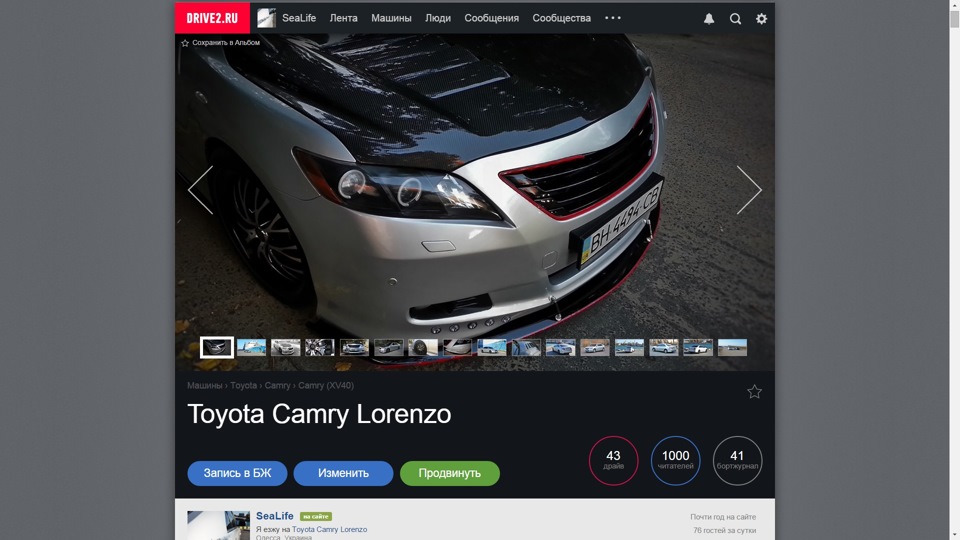960x540 pixels.
Task: Click the 41 бортжурнал counter circle
Action: coord(737,461)
